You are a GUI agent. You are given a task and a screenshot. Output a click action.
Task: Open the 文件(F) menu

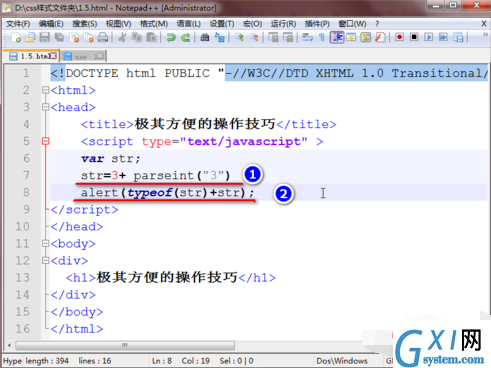tap(18, 24)
